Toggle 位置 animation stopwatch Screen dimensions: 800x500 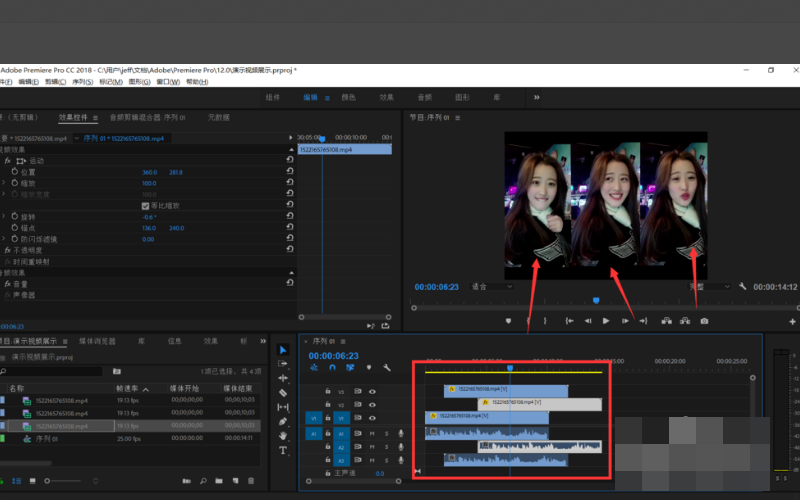(15, 172)
